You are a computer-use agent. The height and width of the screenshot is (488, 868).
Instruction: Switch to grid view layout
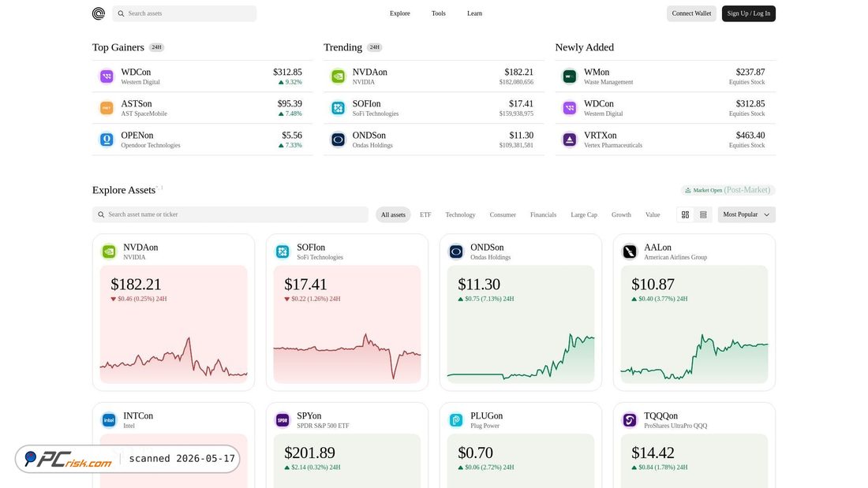coord(685,214)
